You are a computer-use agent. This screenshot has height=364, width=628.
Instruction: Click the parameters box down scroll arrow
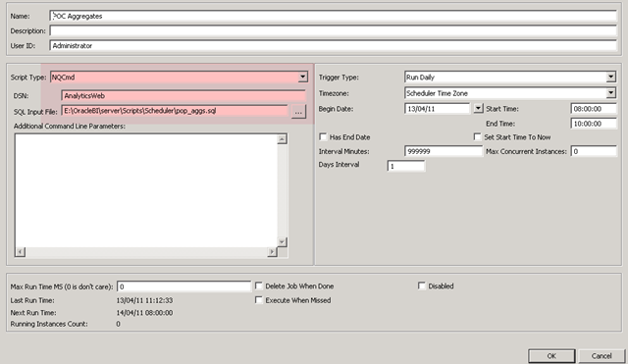pos(282,242)
